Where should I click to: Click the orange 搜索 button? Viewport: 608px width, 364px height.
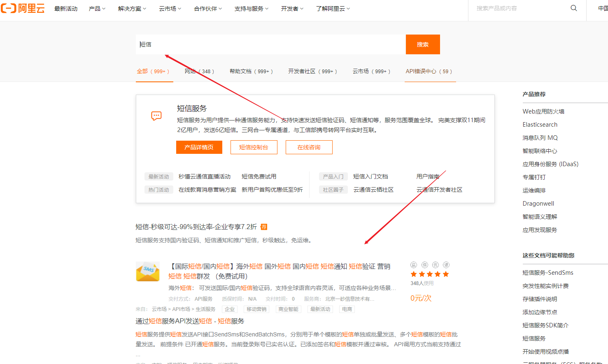click(423, 44)
